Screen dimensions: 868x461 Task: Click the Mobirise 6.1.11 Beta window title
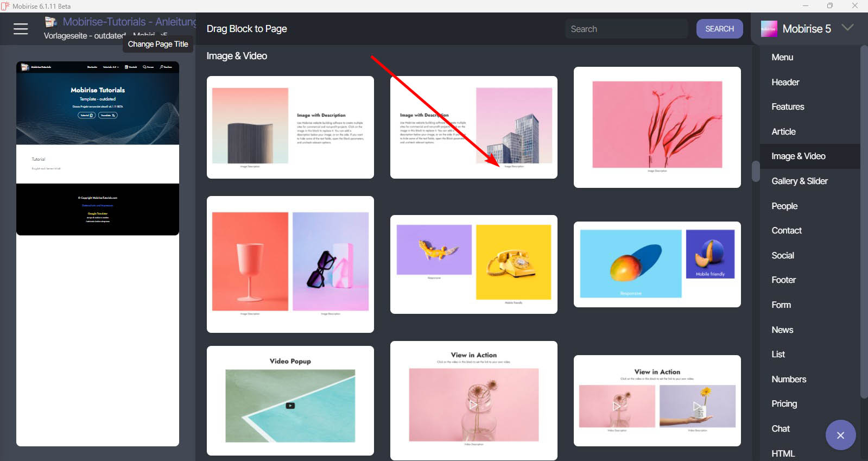[41, 6]
